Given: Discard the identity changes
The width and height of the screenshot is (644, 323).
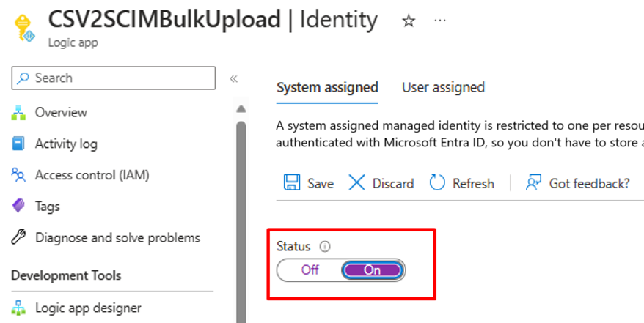Looking at the screenshot, I should click(381, 183).
